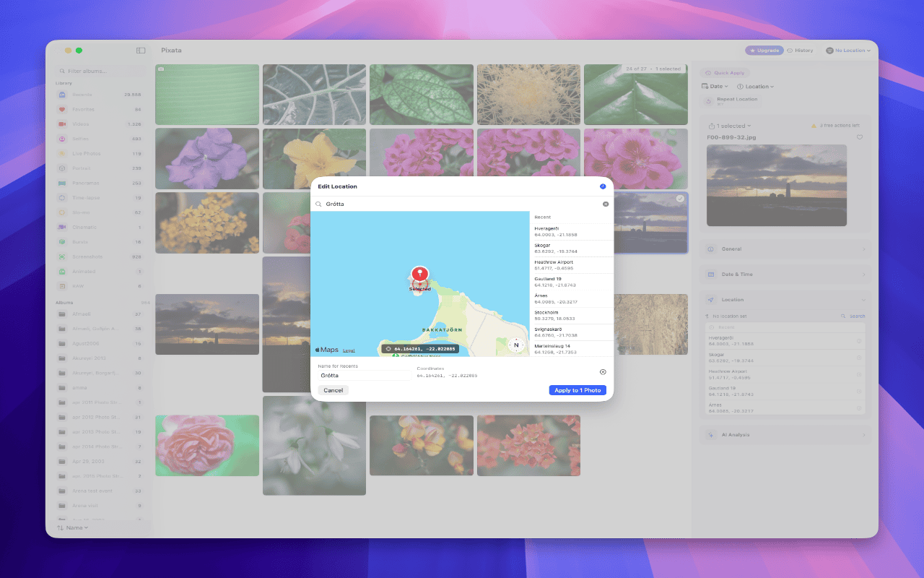Expand the Date dropdown under Quick Apply
This screenshot has height=578, width=924.
point(715,86)
